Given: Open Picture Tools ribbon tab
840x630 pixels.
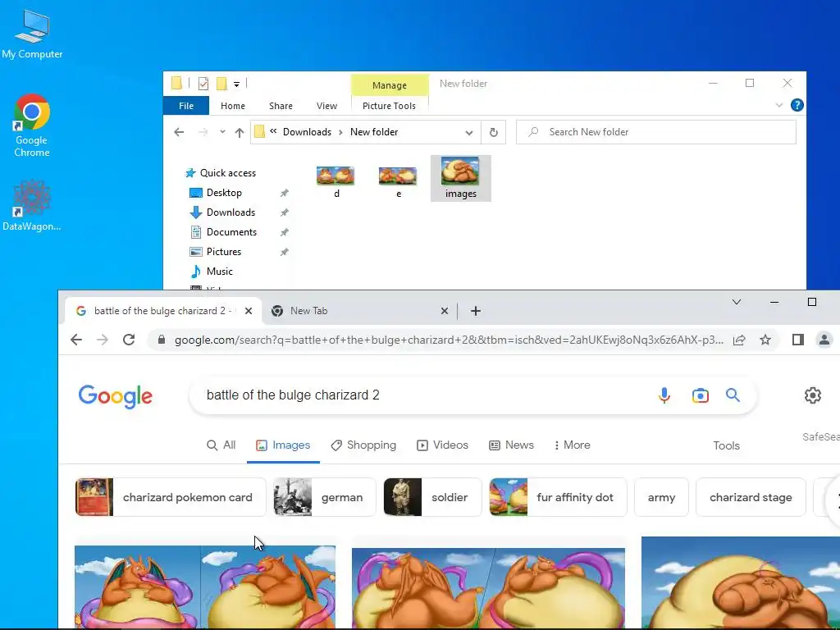Looking at the screenshot, I should click(x=389, y=106).
